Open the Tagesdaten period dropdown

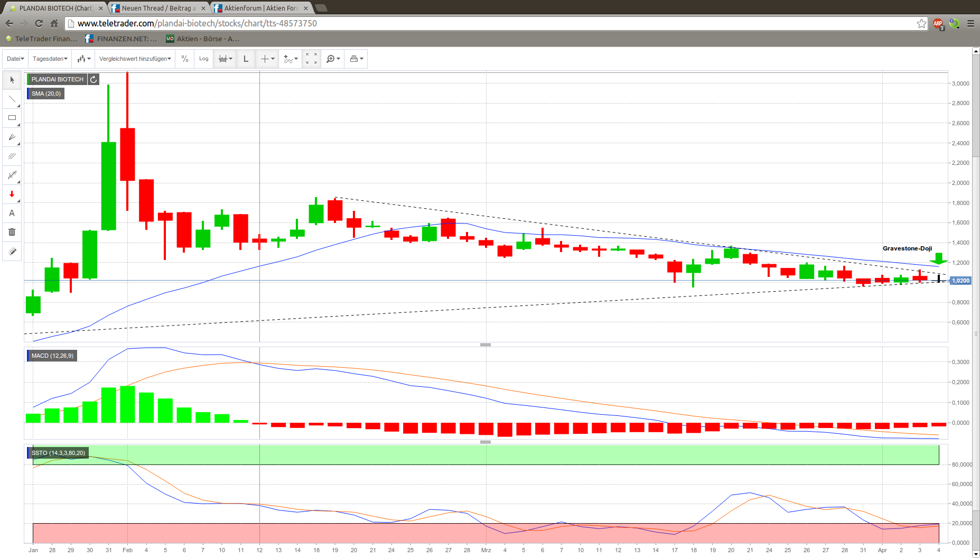pyautogui.click(x=50, y=59)
